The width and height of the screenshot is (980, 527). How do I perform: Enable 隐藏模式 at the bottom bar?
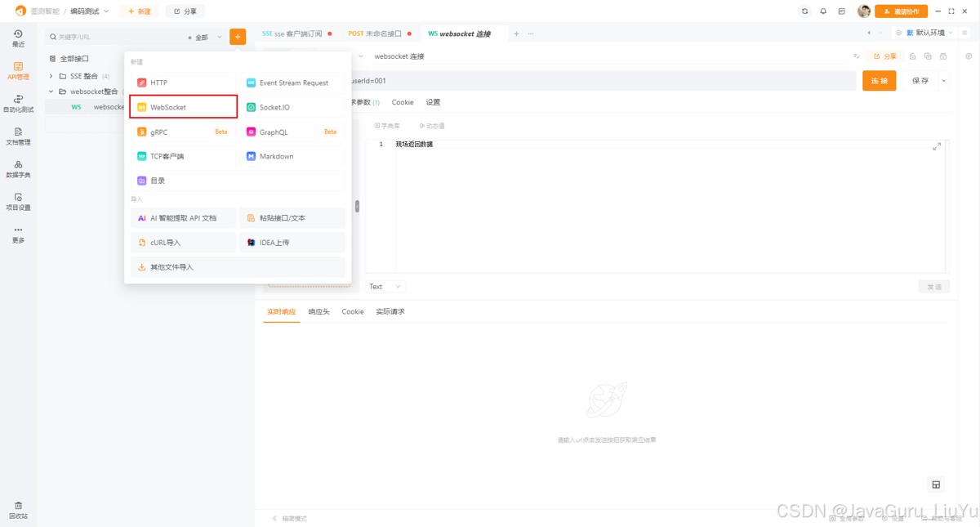pos(291,517)
